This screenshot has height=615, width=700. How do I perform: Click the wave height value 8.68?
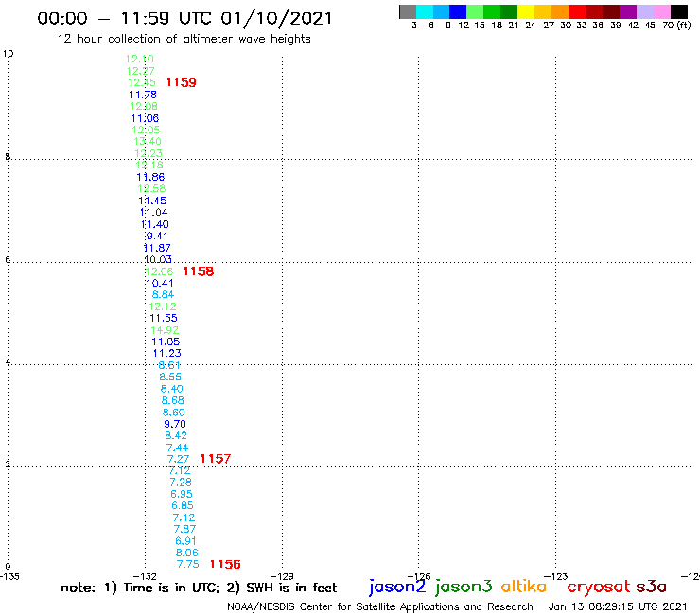[173, 401]
